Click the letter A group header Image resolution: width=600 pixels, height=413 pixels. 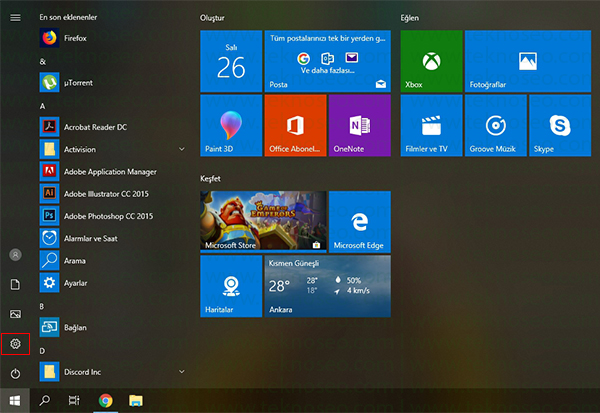click(x=42, y=106)
